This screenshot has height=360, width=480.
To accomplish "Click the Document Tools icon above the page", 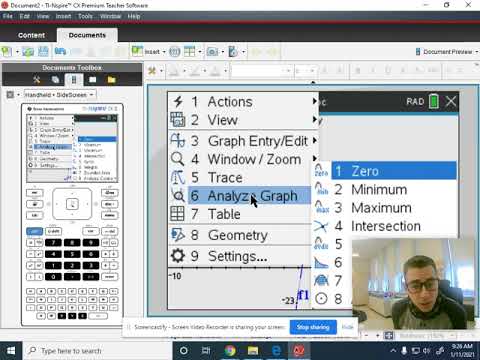I will click(152, 71).
